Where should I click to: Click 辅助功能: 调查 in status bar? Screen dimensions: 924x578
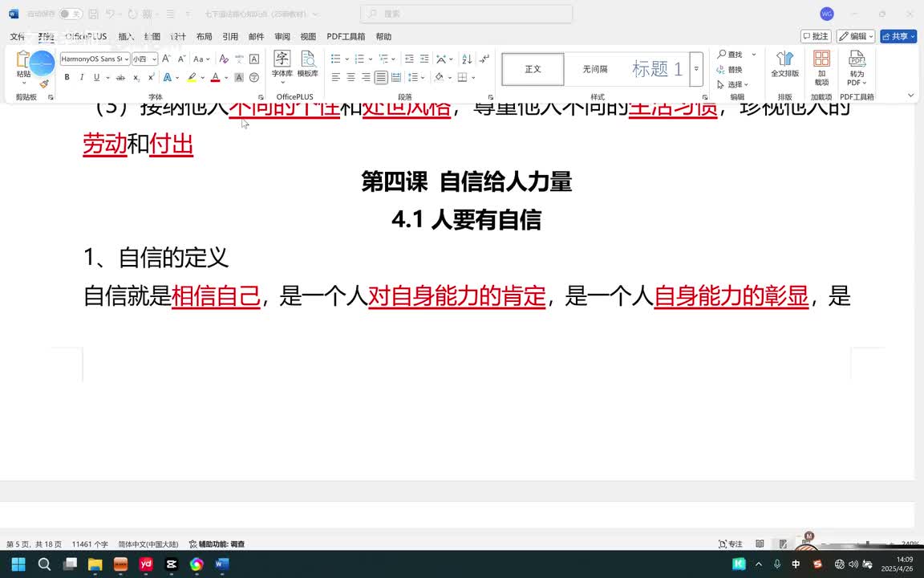click(x=217, y=544)
